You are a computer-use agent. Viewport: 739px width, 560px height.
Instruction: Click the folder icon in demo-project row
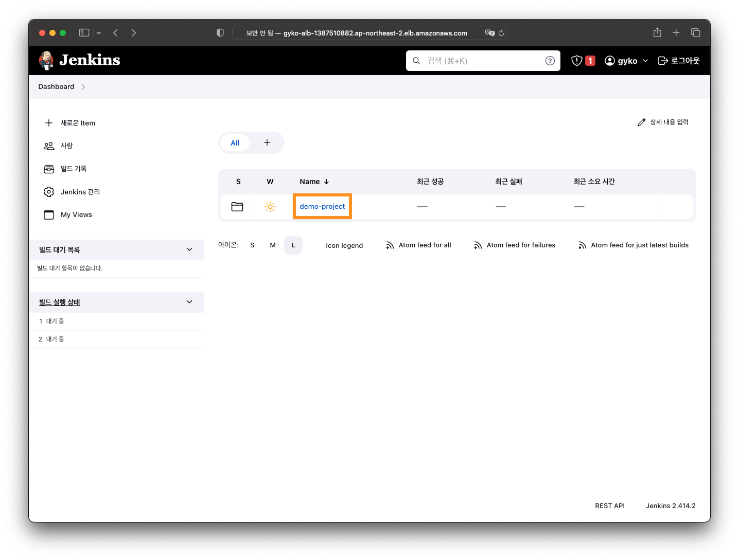[x=237, y=207]
